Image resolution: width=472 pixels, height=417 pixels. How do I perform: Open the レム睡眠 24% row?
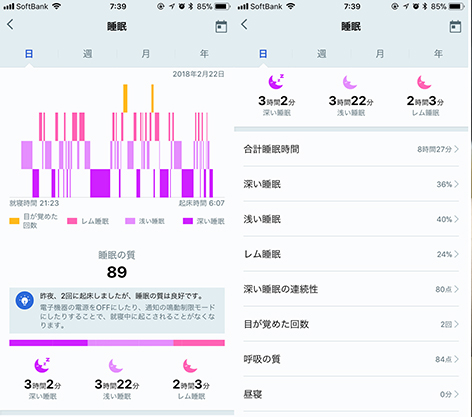[x=351, y=254]
